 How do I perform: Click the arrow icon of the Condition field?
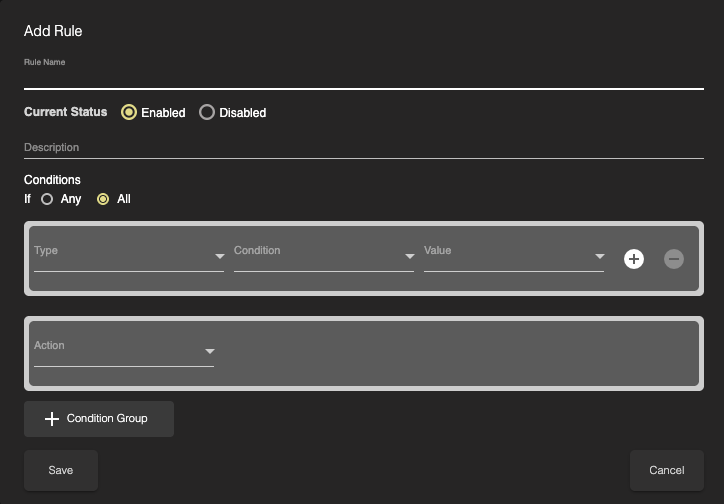coord(409,257)
